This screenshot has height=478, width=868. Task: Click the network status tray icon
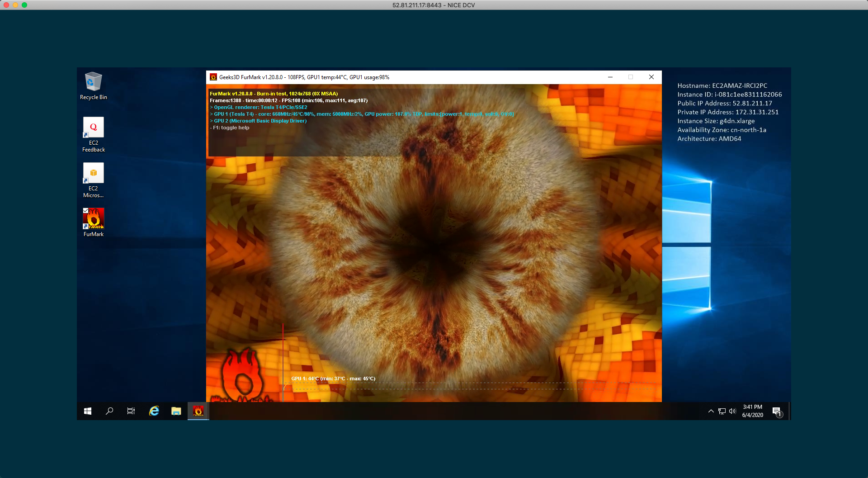coord(722,411)
